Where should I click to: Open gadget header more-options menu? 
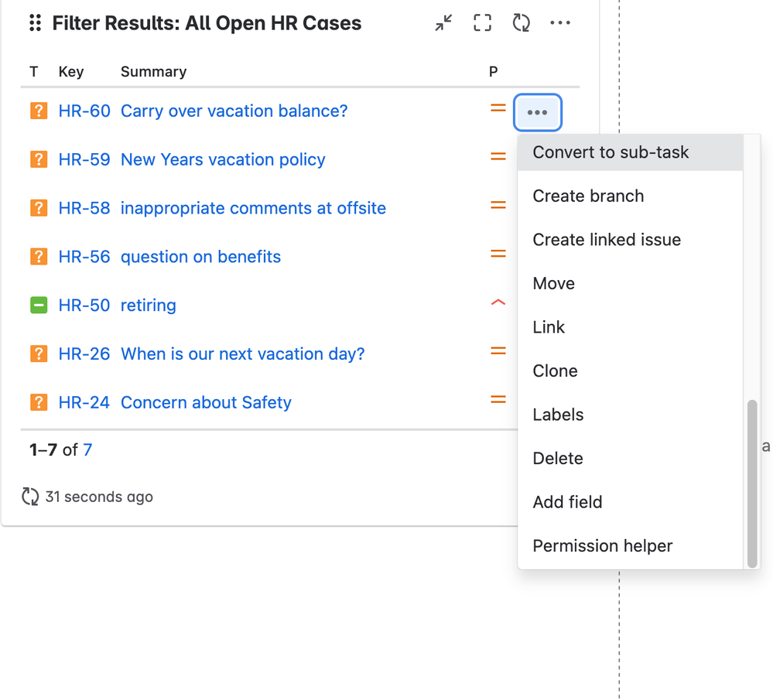(560, 22)
